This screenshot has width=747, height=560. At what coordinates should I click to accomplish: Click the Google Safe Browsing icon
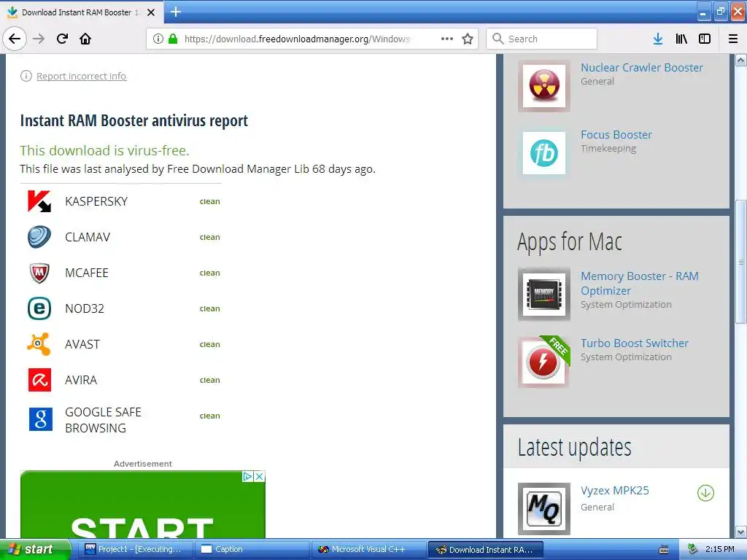[41, 419]
